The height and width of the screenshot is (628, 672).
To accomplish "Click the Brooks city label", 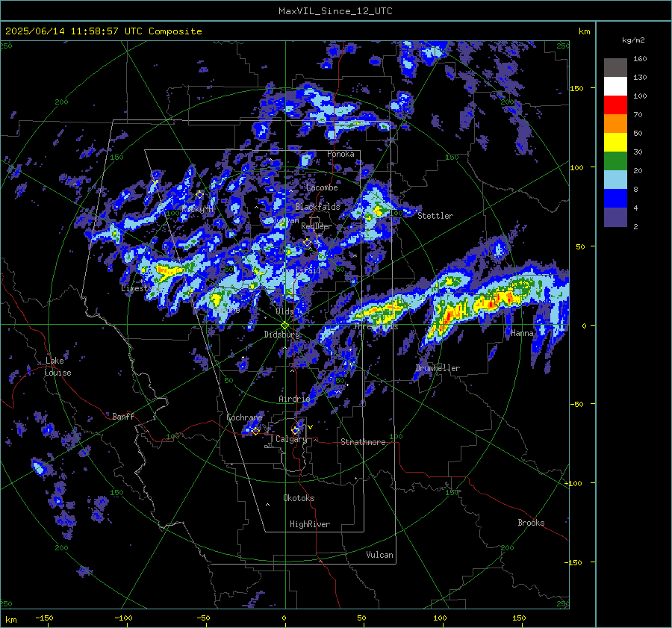I will pos(531,523).
